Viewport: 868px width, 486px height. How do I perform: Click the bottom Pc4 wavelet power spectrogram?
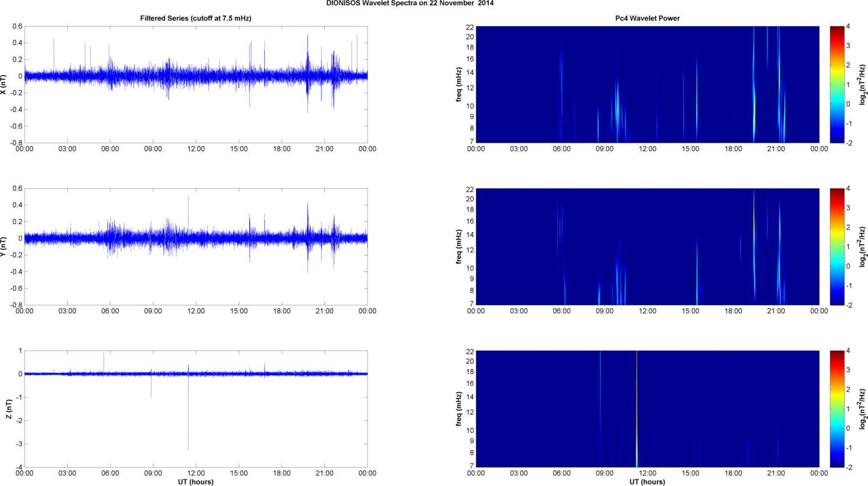click(x=647, y=409)
